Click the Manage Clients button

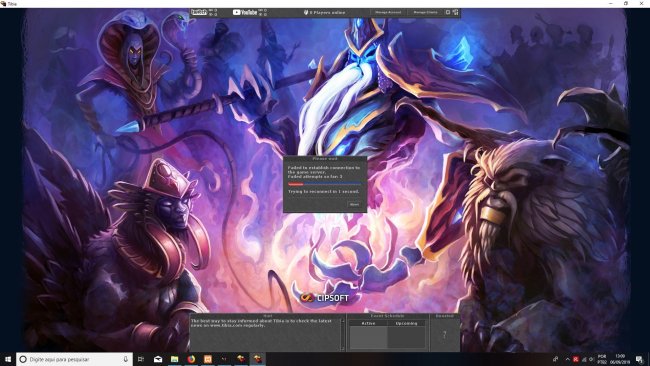[x=425, y=12]
